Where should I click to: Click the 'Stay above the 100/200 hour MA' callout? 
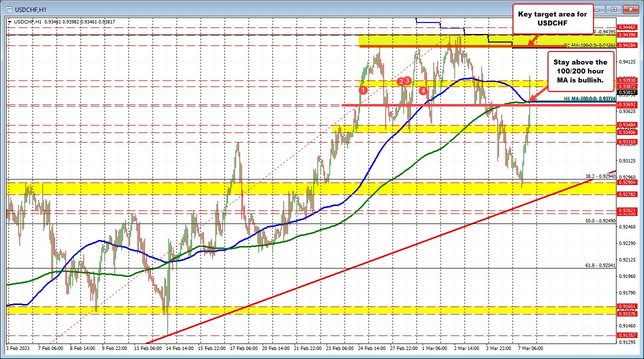coord(580,71)
